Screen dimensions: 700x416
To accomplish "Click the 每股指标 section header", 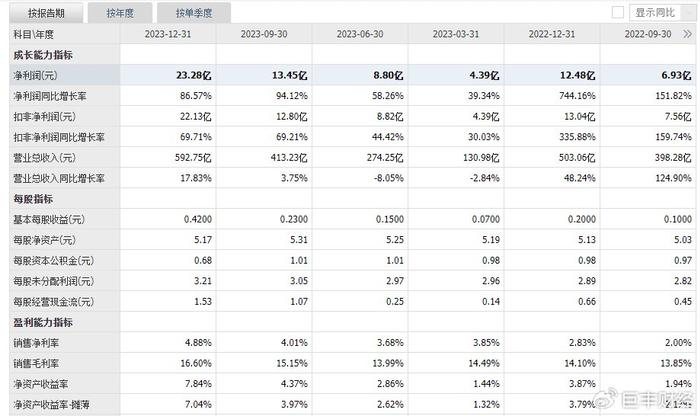I will coord(37,199).
